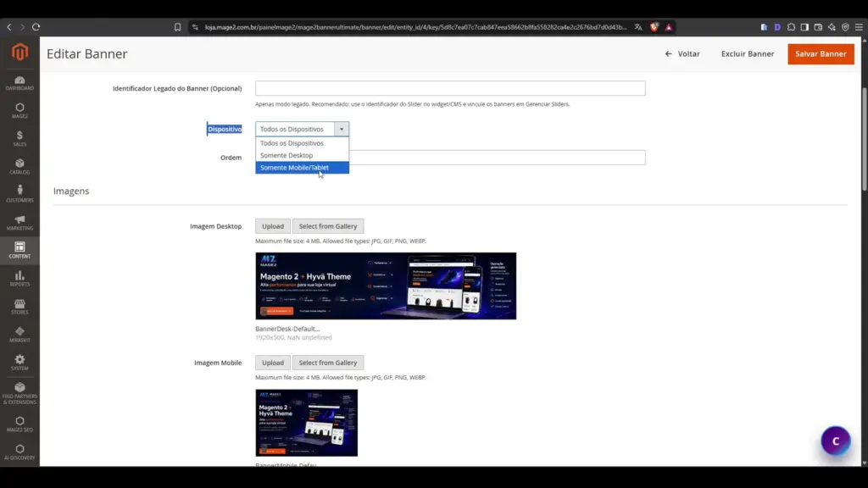The width and height of the screenshot is (868, 488).
Task: Open Catalog menu in sidebar
Action: 20,167
